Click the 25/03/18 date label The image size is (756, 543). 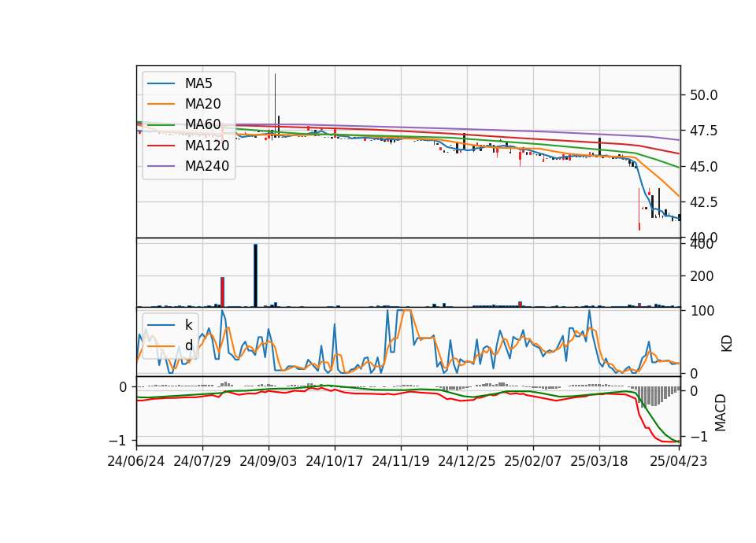point(598,461)
